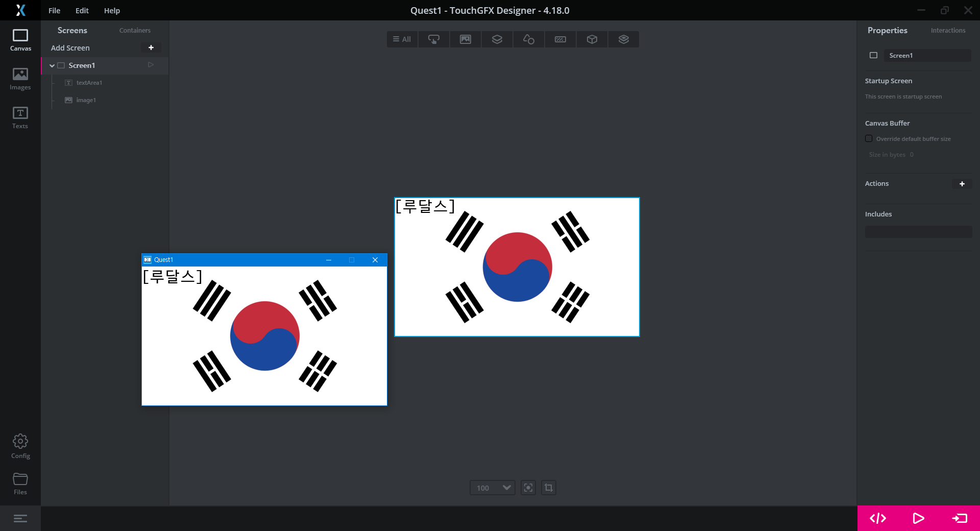The height and width of the screenshot is (531, 980).
Task: Switch to the Screens tab
Action: (x=72, y=31)
